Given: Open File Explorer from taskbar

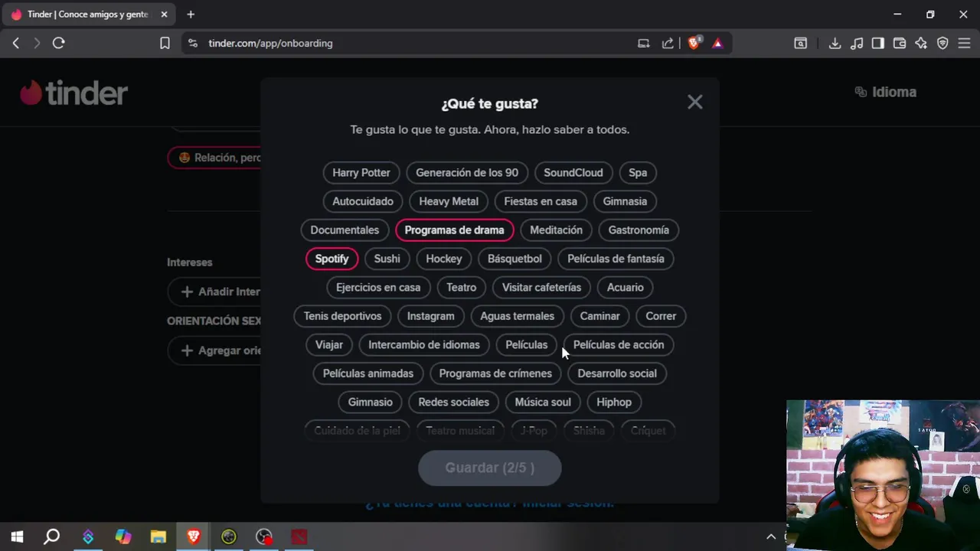Looking at the screenshot, I should click(158, 537).
